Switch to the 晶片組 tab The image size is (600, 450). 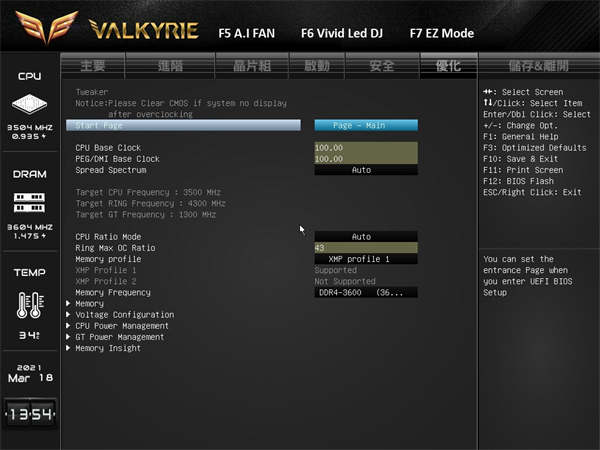pos(252,66)
